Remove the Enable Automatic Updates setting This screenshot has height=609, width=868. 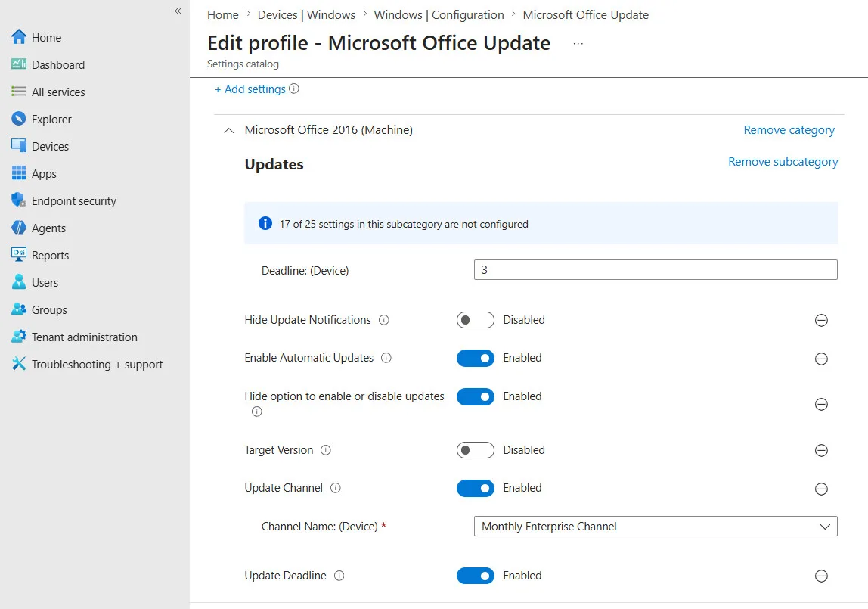point(821,359)
